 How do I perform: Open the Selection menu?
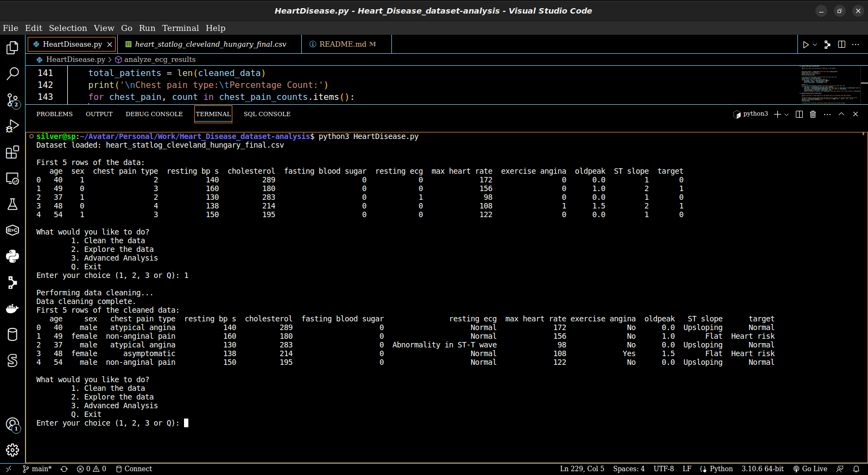68,28
